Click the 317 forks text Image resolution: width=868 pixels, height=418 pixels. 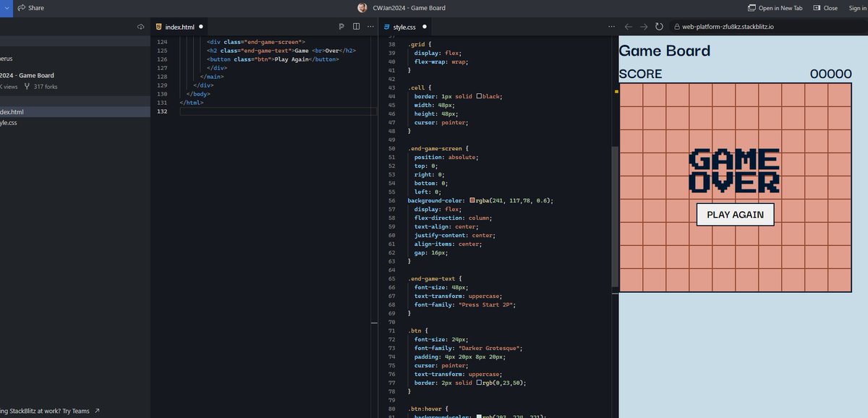pyautogui.click(x=46, y=87)
